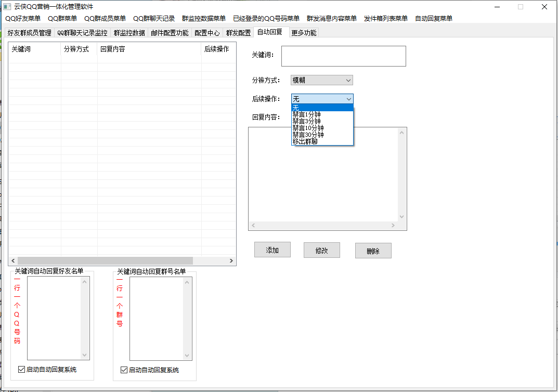Viewport: 558px width, 392px height.
Task: Select the 自动回复 tab
Action: point(270,32)
